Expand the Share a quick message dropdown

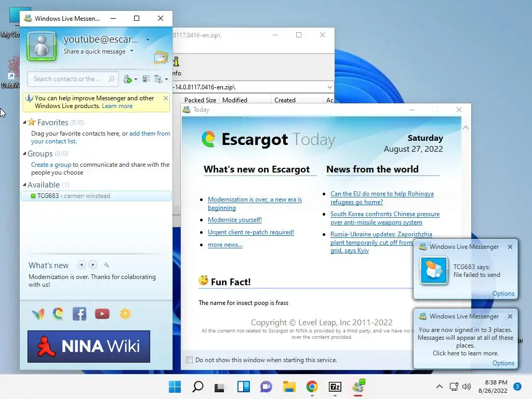click(x=131, y=51)
